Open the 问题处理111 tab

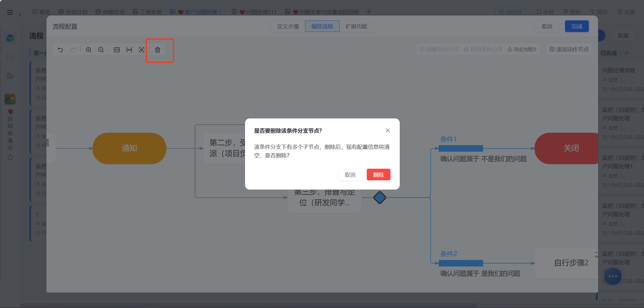pyautogui.click(x=254, y=12)
